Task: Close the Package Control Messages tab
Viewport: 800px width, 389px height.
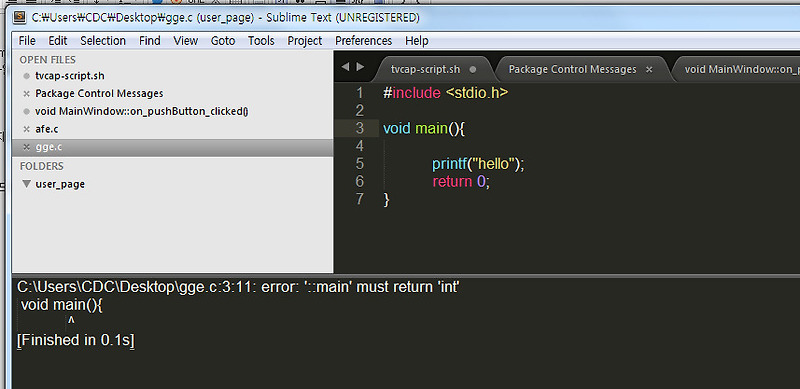Action: [x=649, y=69]
